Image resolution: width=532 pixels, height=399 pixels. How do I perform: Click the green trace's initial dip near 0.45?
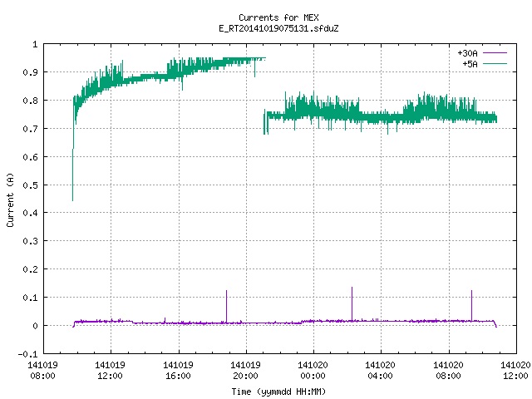click(72, 176)
